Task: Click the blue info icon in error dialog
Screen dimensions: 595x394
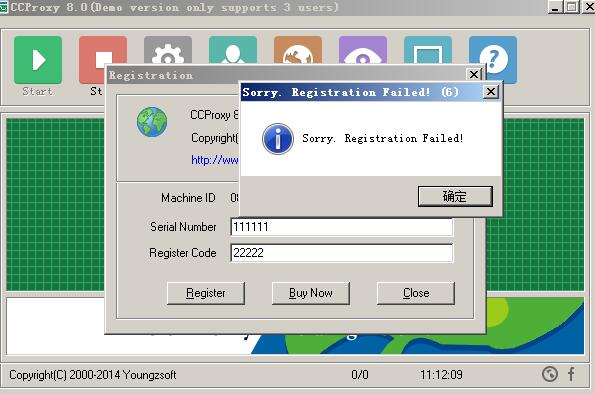Action: (278, 139)
